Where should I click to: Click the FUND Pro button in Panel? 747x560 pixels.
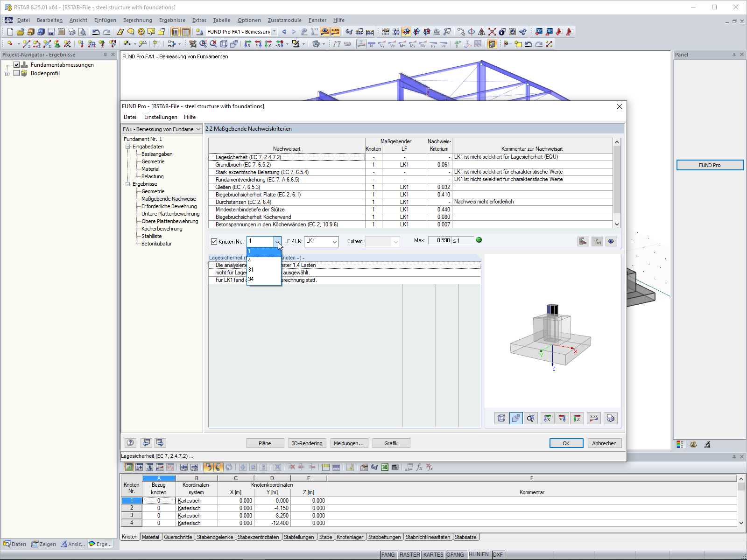710,165
